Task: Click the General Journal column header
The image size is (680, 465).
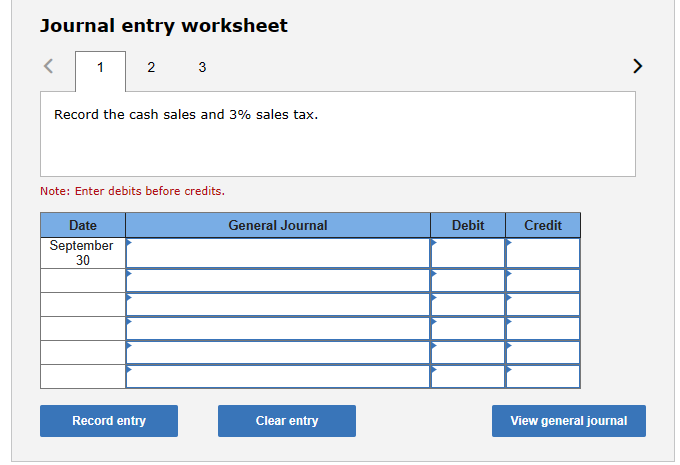Action: [278, 225]
